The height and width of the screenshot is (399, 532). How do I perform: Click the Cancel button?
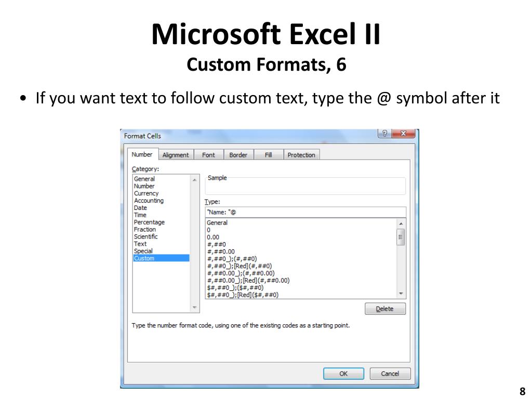[x=390, y=374]
